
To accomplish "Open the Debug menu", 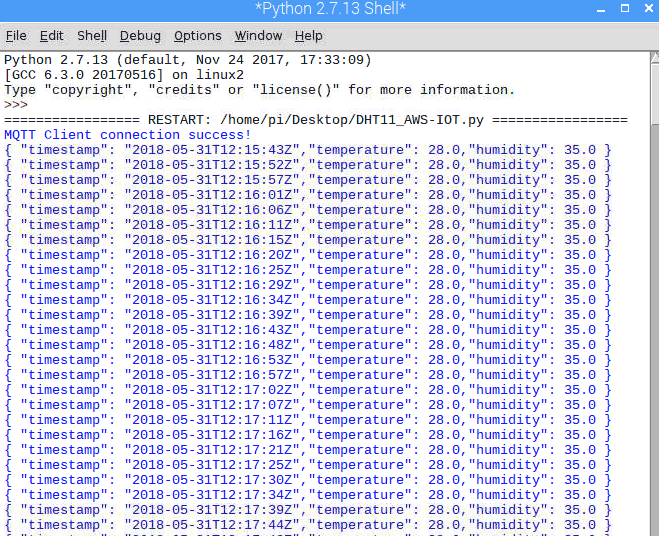I will 140,36.
